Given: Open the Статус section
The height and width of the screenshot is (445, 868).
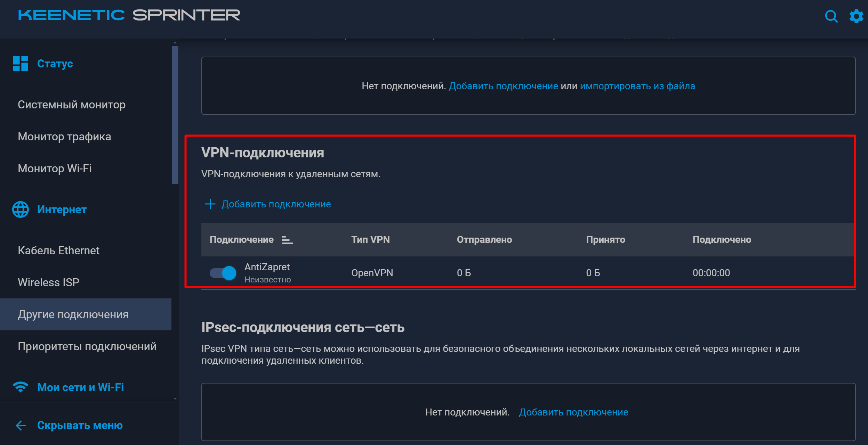Looking at the screenshot, I should click(55, 64).
